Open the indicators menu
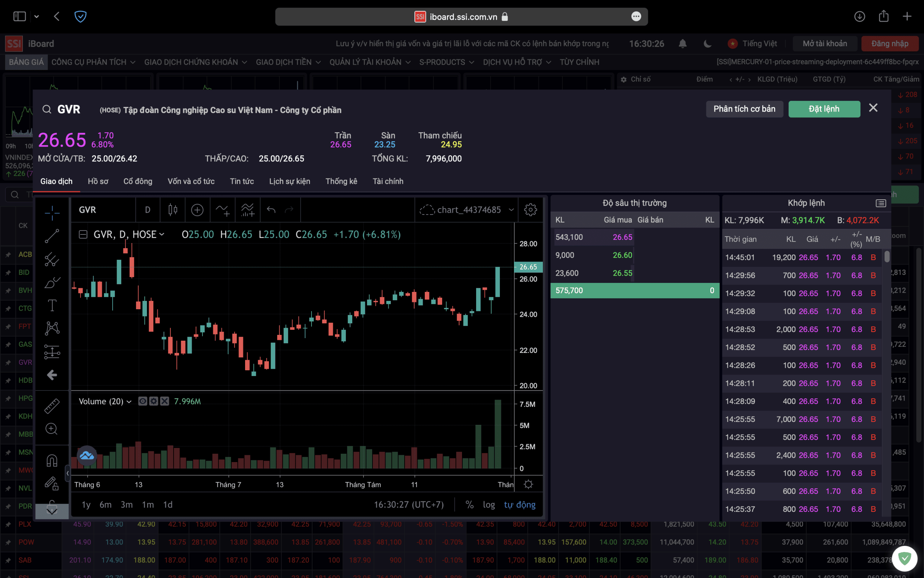 pyautogui.click(x=222, y=210)
